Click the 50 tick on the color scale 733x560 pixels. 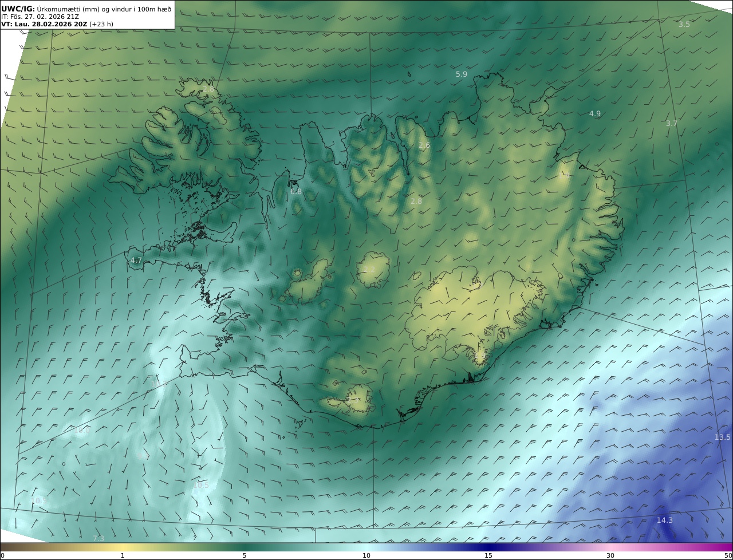coord(728,555)
